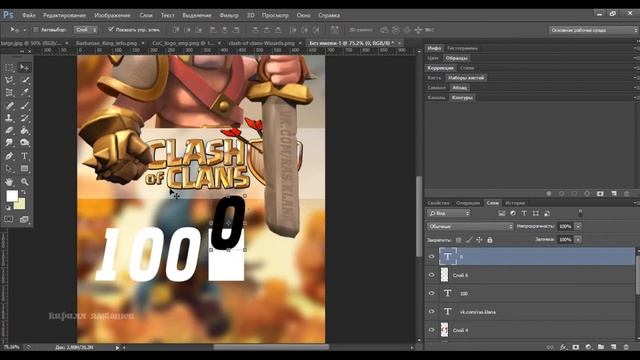Toggle Quick Mask mode
The height and width of the screenshot is (360, 640).
click(9, 219)
